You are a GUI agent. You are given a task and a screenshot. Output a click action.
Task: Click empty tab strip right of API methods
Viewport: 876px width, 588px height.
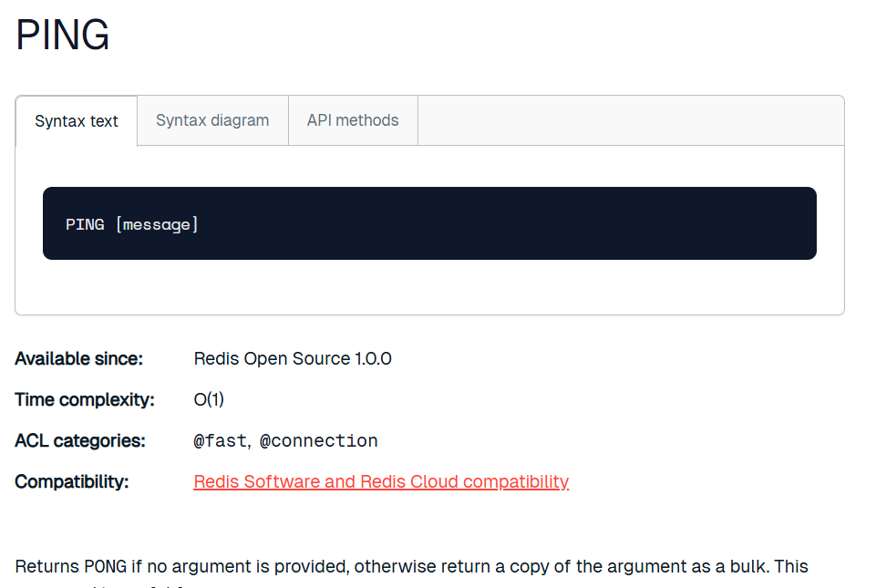pyautogui.click(x=629, y=120)
